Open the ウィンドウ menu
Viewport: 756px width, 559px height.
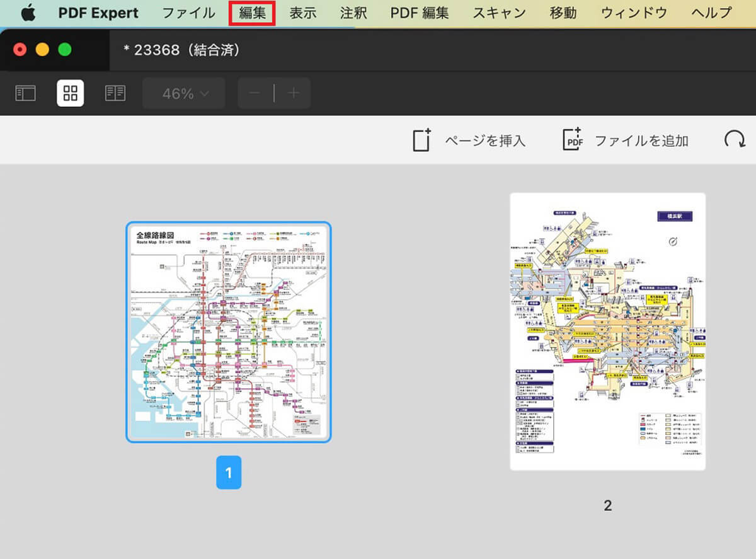tap(634, 13)
